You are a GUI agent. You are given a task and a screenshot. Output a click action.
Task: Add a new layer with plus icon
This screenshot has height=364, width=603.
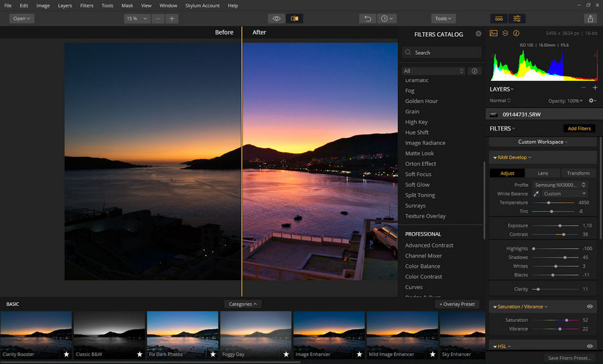coord(595,88)
